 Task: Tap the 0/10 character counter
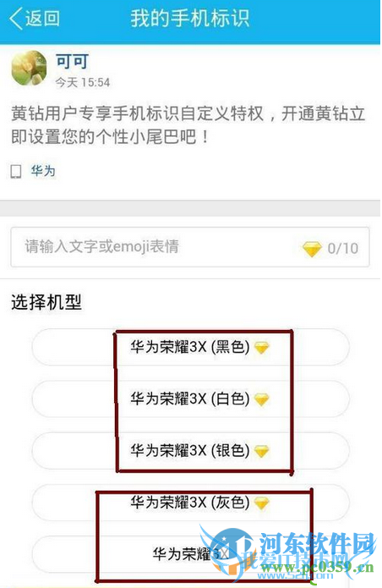click(342, 248)
